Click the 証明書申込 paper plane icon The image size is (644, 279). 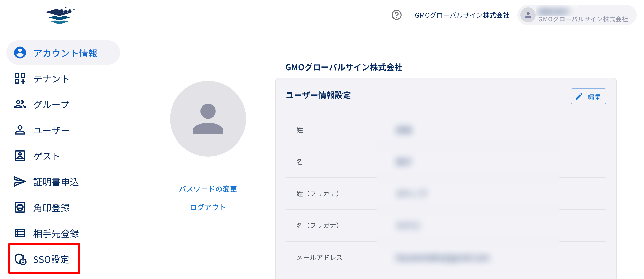tap(20, 181)
